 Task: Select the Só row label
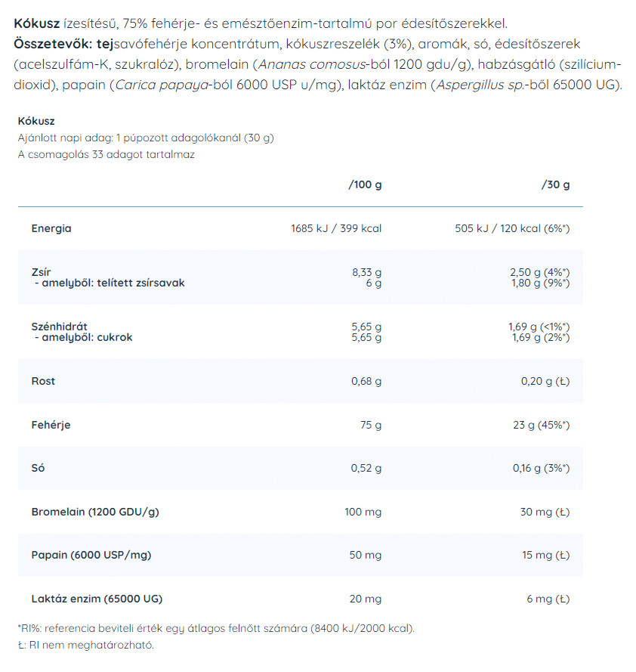38,468
